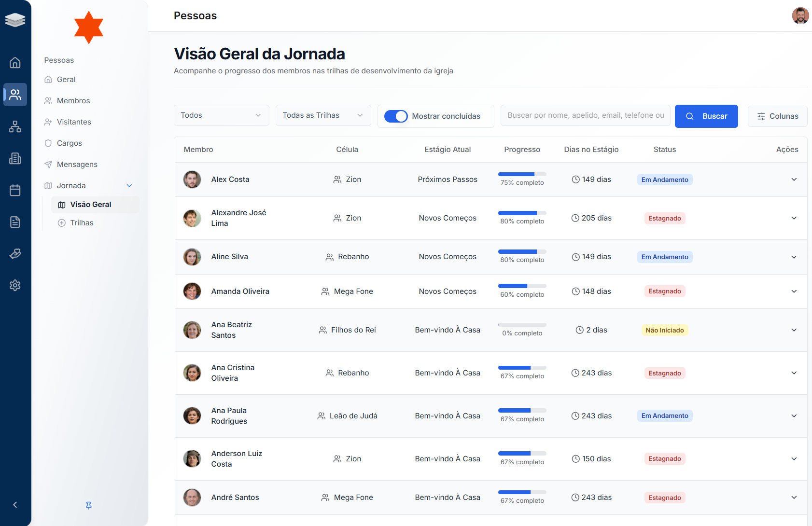Screen dimensions: 812x526
Task: Open the home icon in left rail
Action: click(x=15, y=63)
